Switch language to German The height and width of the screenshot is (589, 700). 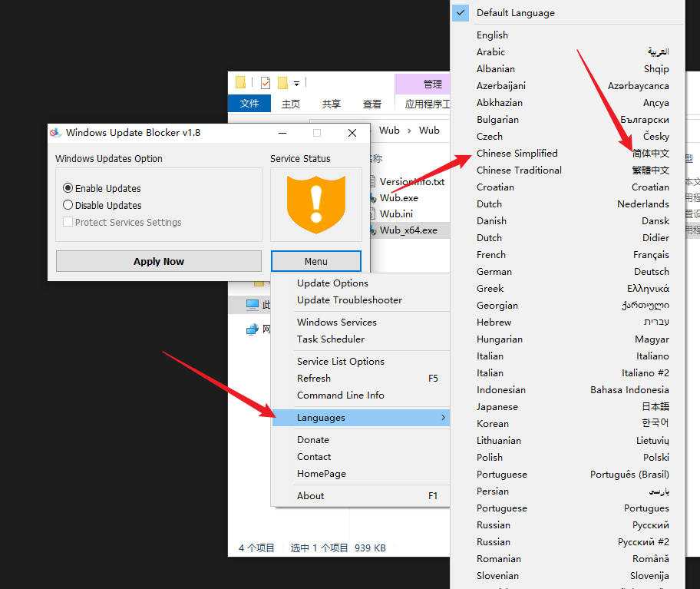click(567, 272)
